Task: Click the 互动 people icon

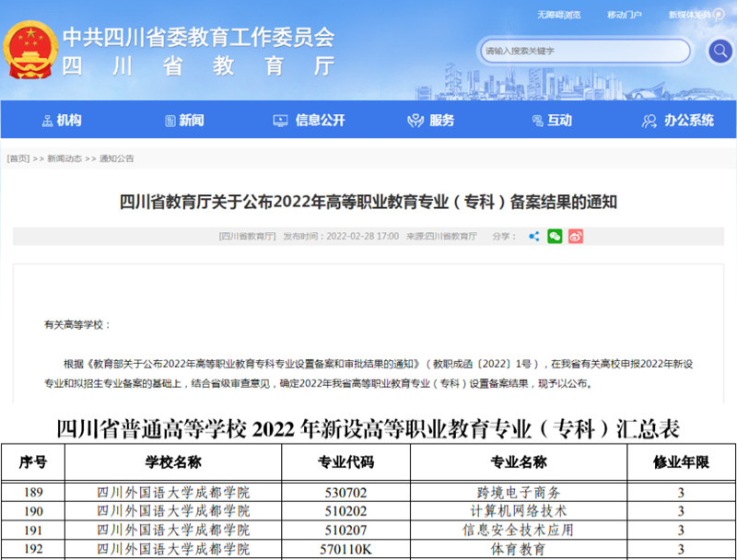Action: (536, 121)
